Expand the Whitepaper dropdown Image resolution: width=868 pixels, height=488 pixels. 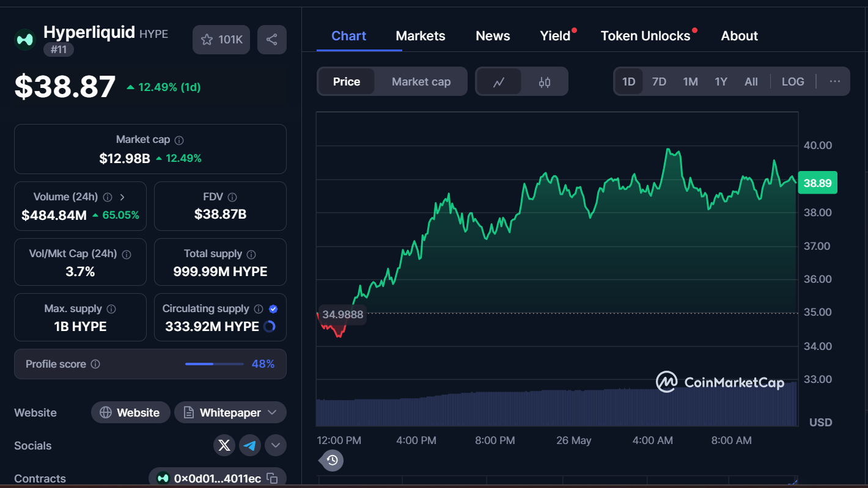coord(230,413)
